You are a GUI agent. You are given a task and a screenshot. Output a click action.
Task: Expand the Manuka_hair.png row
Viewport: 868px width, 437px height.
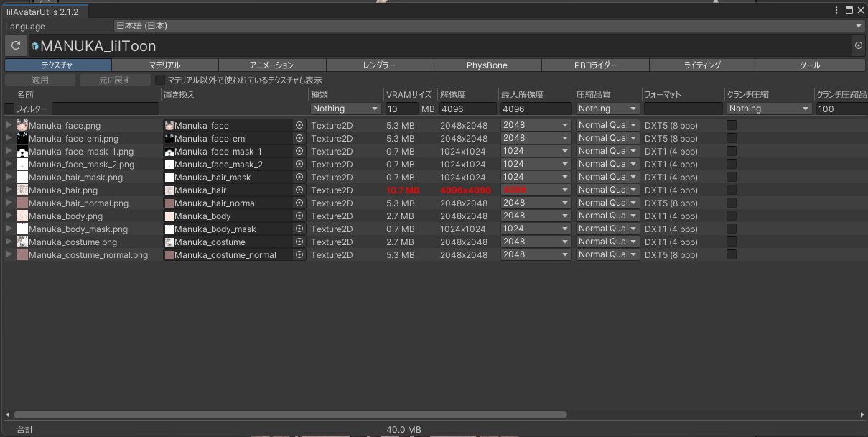tap(9, 190)
